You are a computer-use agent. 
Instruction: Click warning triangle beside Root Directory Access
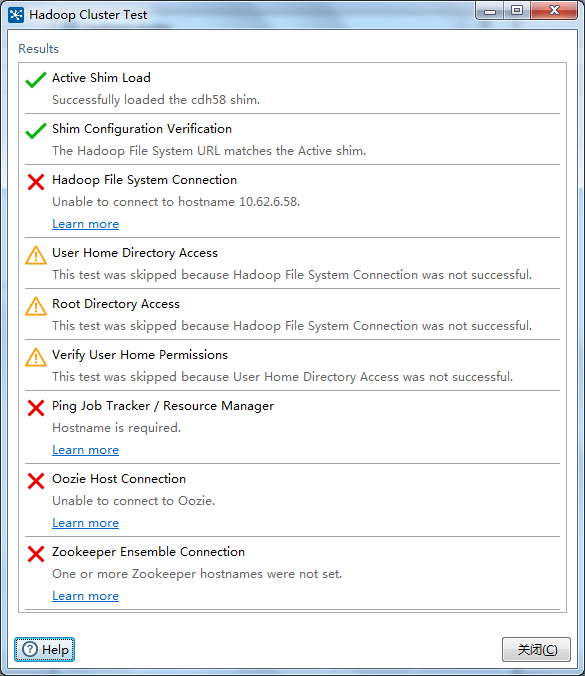coord(36,306)
